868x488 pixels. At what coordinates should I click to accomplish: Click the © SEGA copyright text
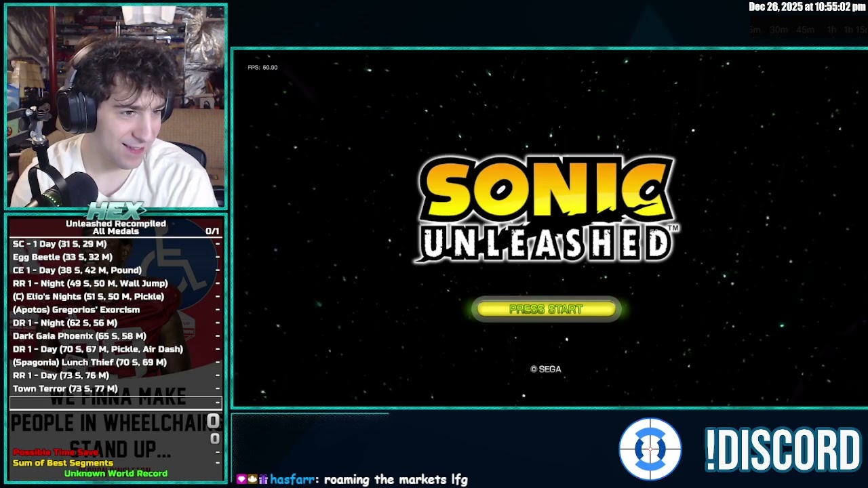coord(546,369)
